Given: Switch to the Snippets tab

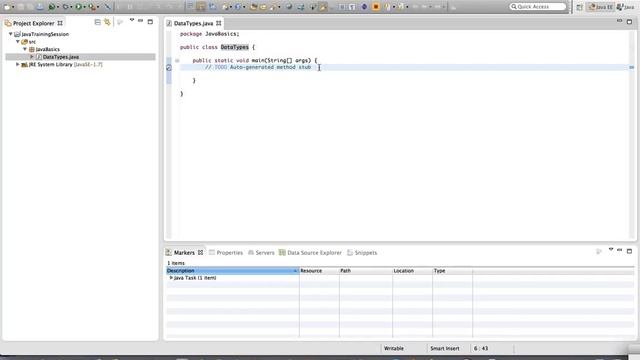Looking at the screenshot, I should 362,253.
